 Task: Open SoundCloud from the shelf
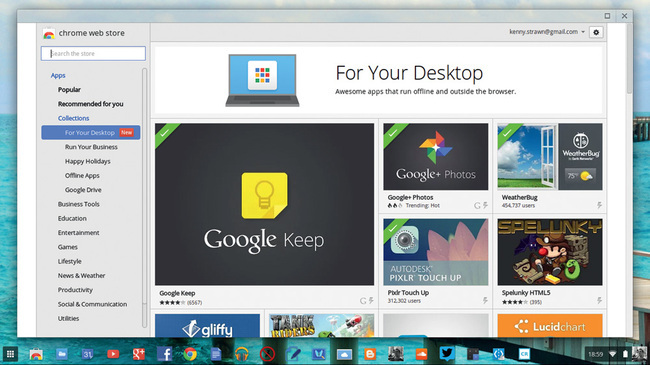tap(421, 354)
